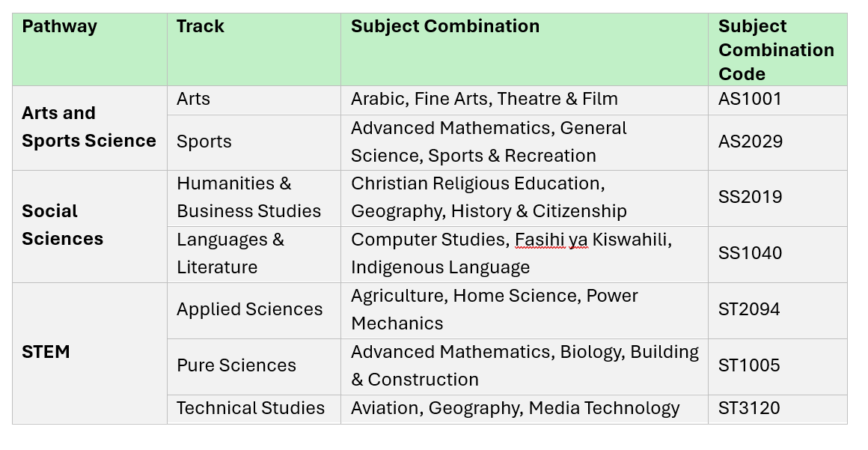The image size is (868, 450).
Task: Click the Subject Combination header cell
Action: [x=525, y=49]
